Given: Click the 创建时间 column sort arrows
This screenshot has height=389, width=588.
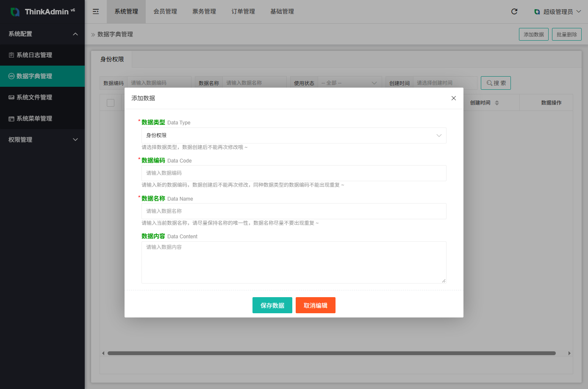Looking at the screenshot, I should [497, 103].
